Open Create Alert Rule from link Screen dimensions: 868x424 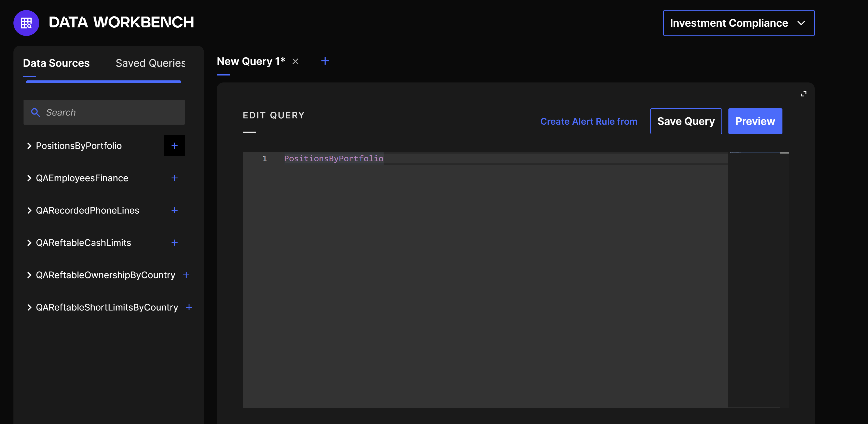coord(589,121)
